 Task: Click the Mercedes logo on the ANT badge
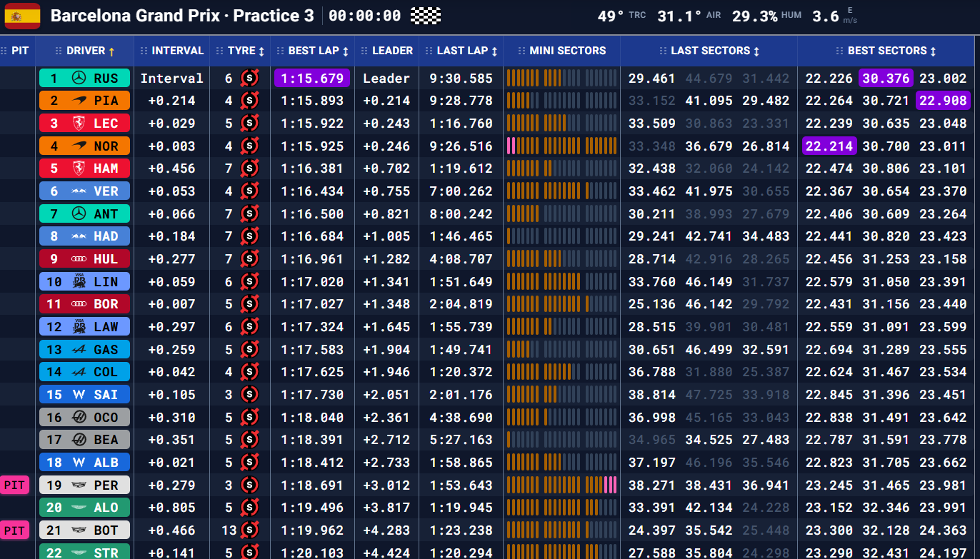79,213
